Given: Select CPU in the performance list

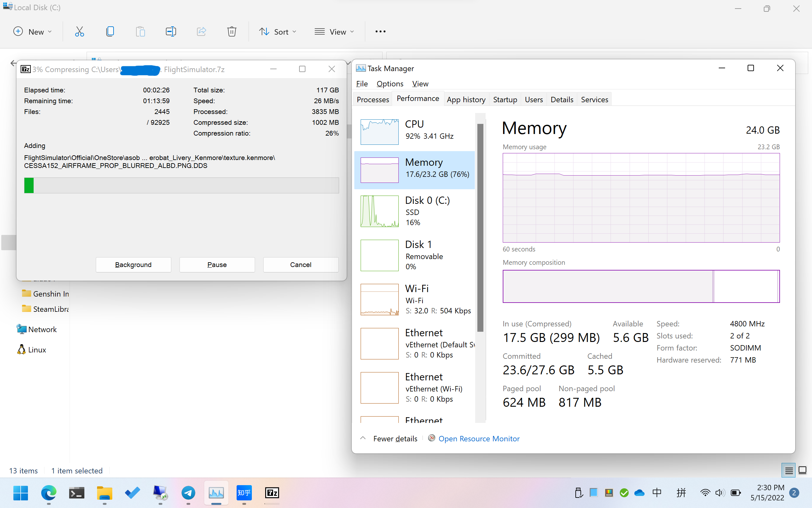Looking at the screenshot, I should [414, 132].
